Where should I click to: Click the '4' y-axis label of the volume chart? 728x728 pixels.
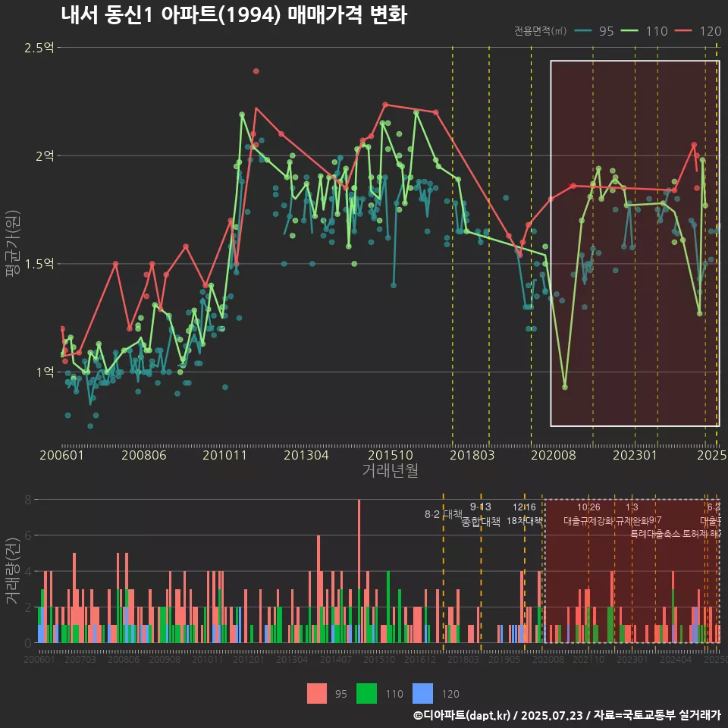(x=28, y=572)
